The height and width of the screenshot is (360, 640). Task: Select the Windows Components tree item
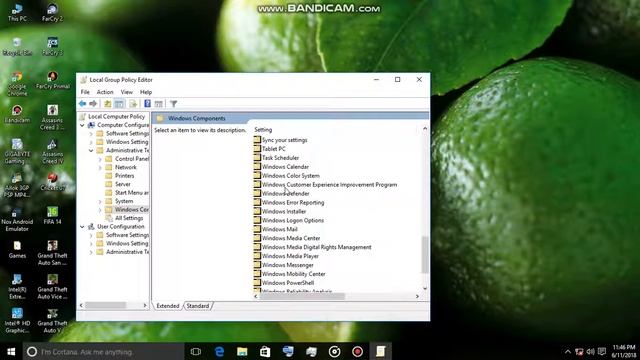click(x=131, y=210)
